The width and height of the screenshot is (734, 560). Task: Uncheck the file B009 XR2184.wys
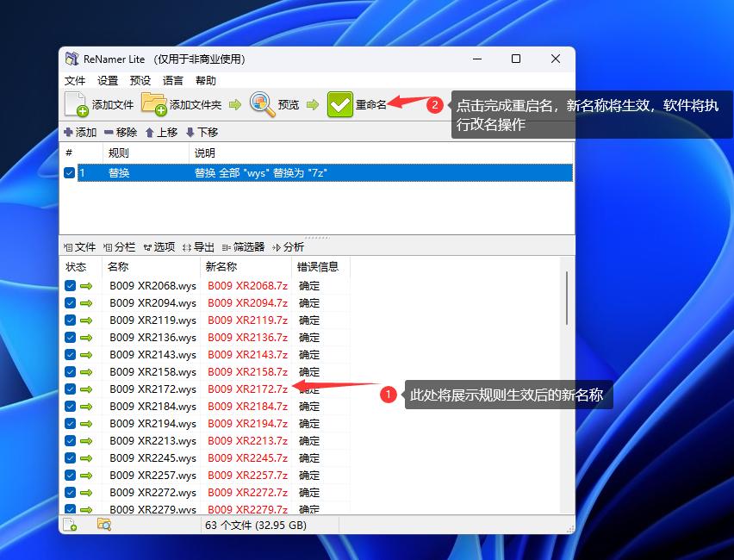71,407
